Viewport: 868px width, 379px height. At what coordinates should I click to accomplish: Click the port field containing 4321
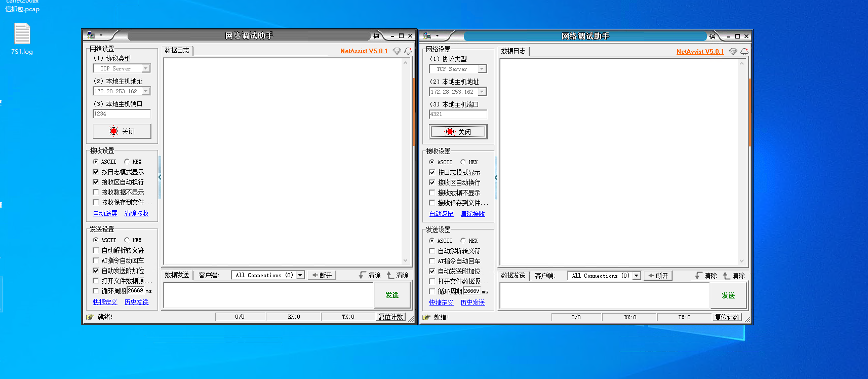coord(457,115)
